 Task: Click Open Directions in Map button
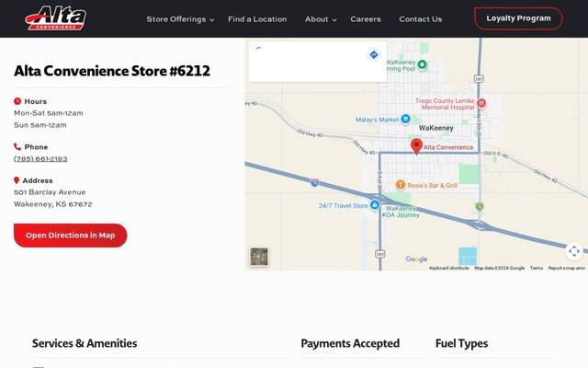(71, 236)
